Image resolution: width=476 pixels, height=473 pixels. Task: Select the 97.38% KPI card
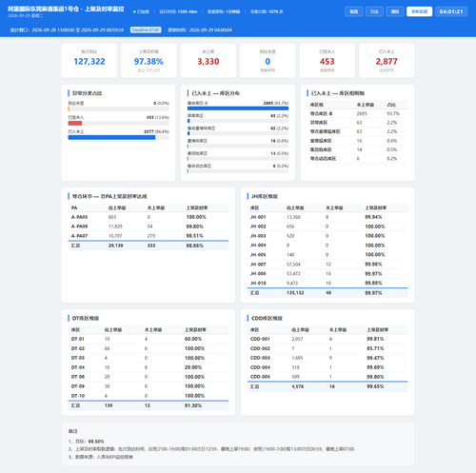149,61
